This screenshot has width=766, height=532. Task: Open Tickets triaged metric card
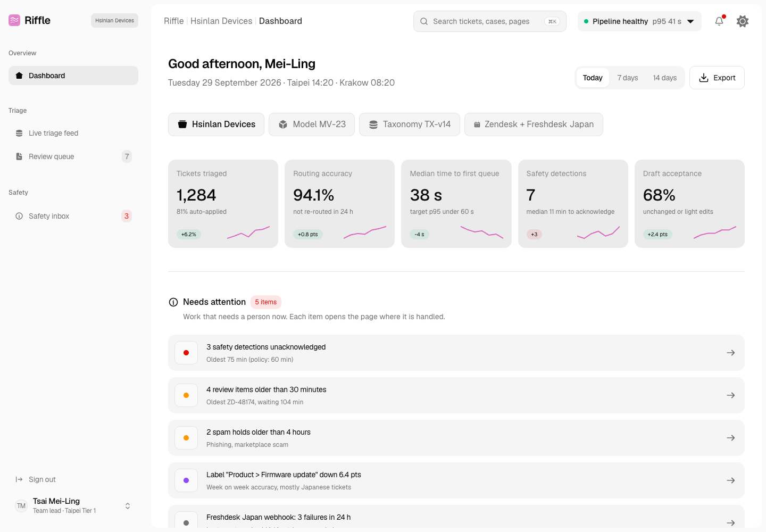tap(223, 204)
